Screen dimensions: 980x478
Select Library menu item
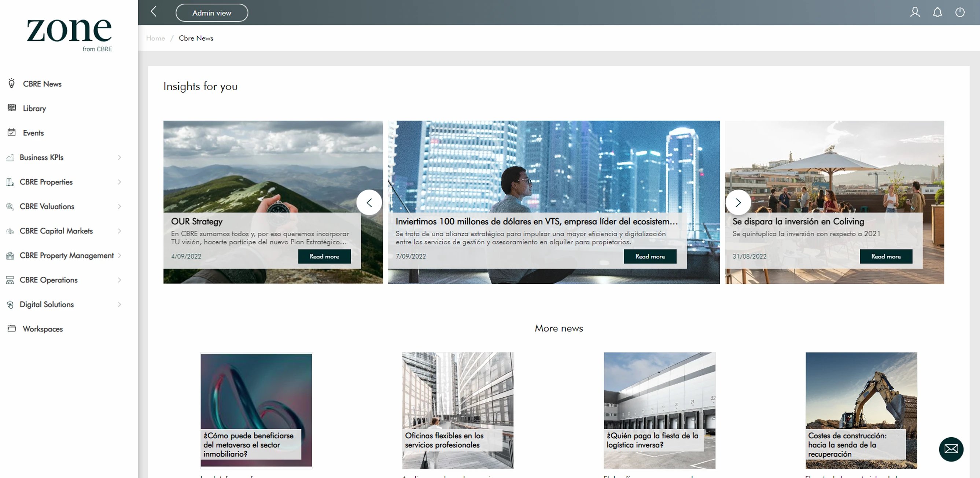(34, 109)
